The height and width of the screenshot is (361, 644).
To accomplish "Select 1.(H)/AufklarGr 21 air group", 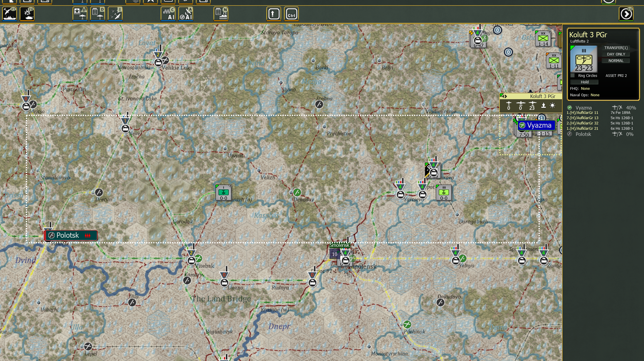I will (582, 128).
